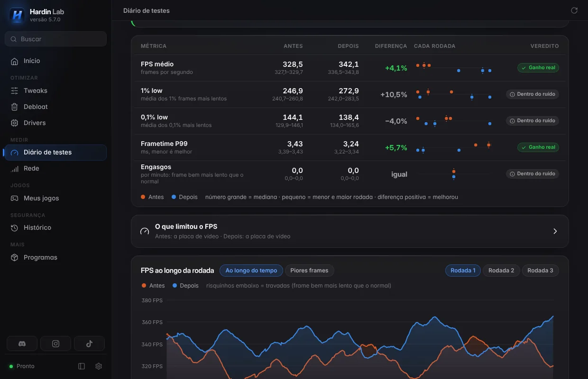Click Dentro do ruído badge for Engasgos
The image size is (588, 379).
[533, 174]
